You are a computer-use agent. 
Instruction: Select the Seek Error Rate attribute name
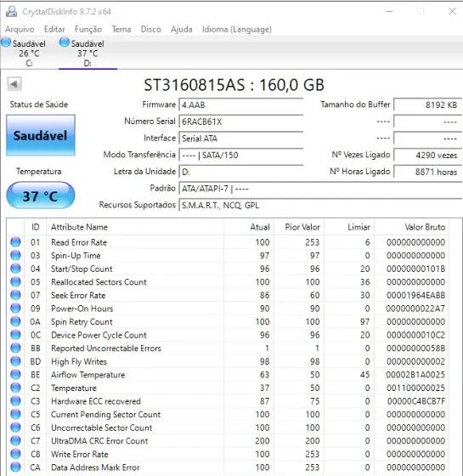click(78, 296)
